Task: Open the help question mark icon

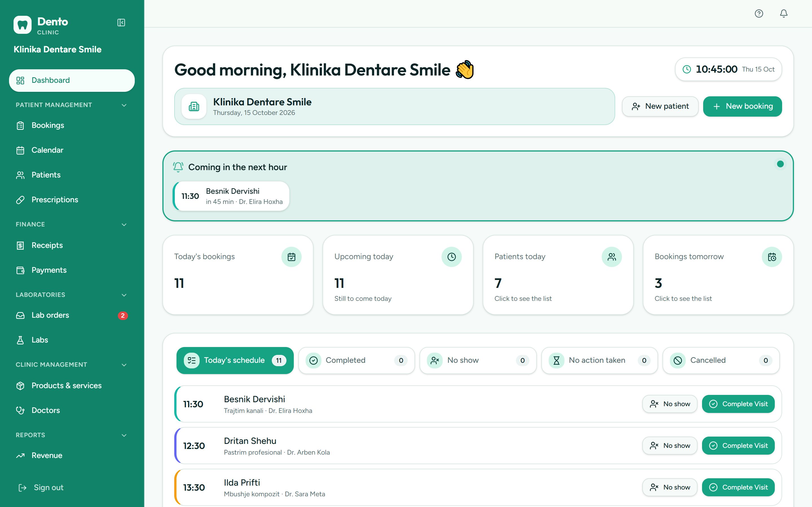Action: (759, 14)
